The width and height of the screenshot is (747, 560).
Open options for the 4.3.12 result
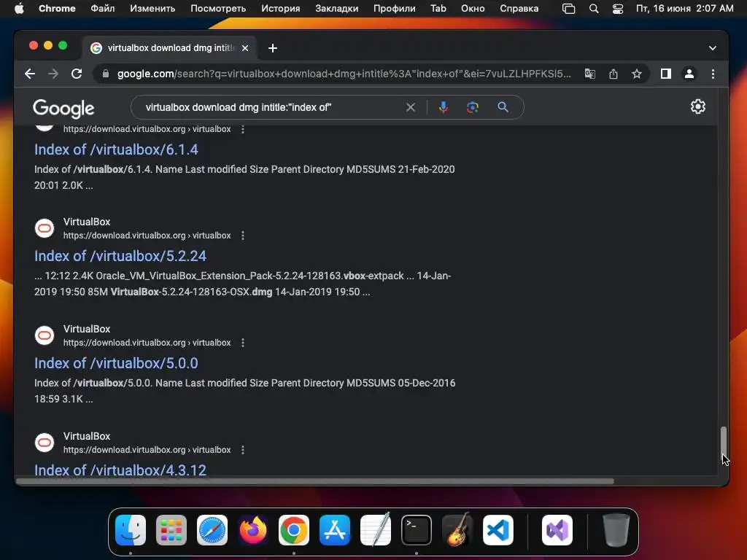point(242,449)
